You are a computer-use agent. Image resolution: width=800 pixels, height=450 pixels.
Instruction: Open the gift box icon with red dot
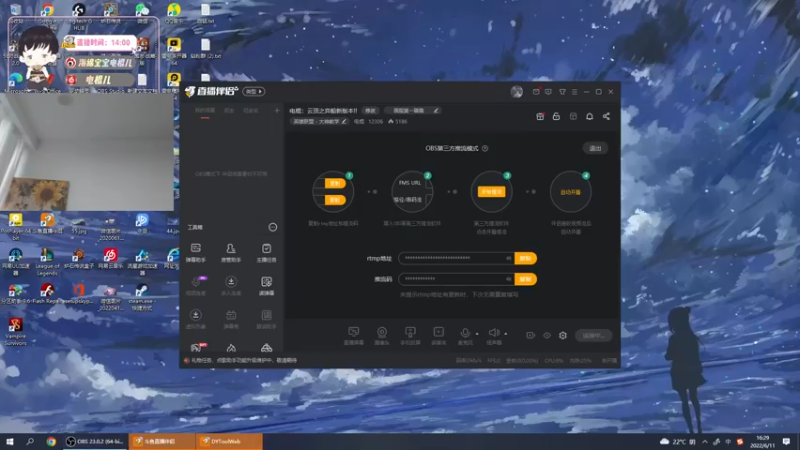(540, 116)
